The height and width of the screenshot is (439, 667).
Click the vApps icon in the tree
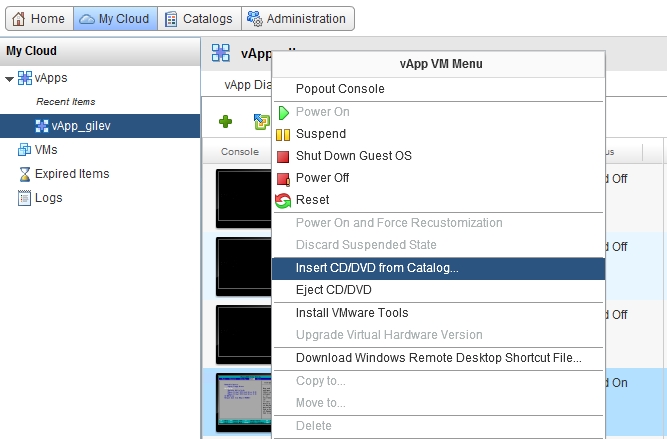[25, 78]
